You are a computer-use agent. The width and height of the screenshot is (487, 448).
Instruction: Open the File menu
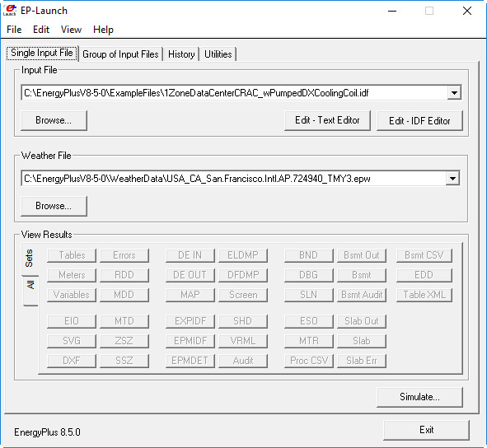[14, 30]
